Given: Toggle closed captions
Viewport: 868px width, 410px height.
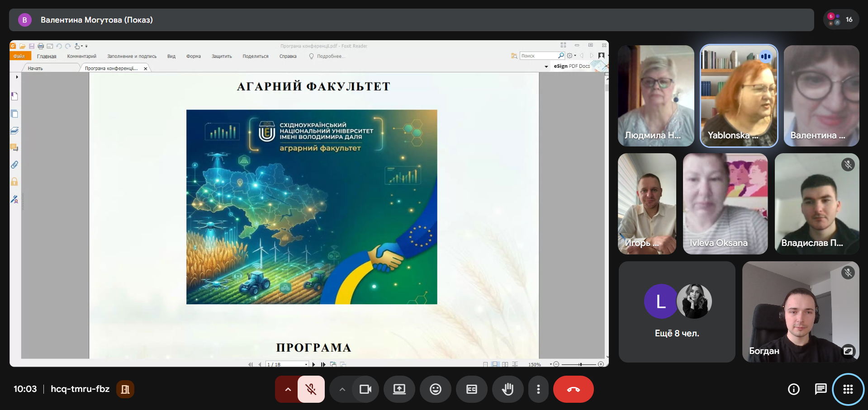Looking at the screenshot, I should click(x=471, y=389).
